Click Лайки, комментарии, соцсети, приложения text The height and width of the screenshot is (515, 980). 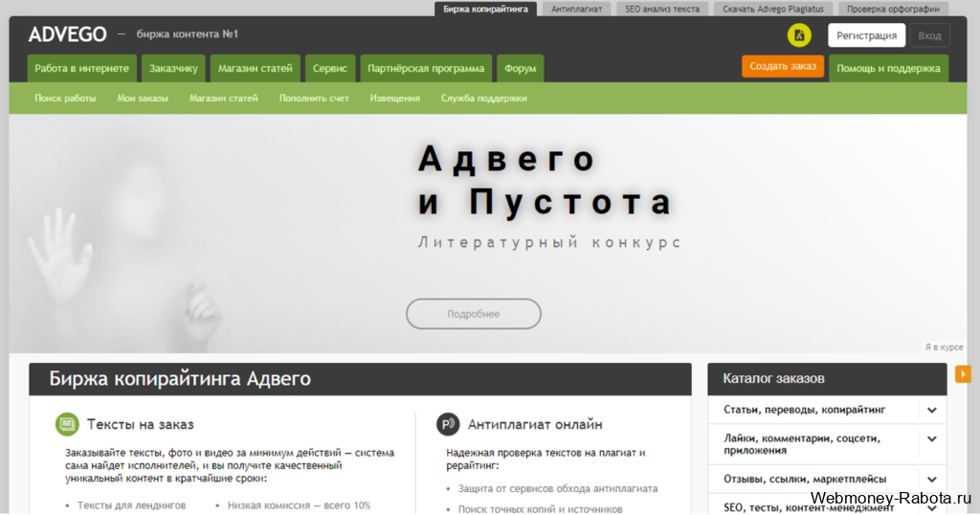(802, 444)
